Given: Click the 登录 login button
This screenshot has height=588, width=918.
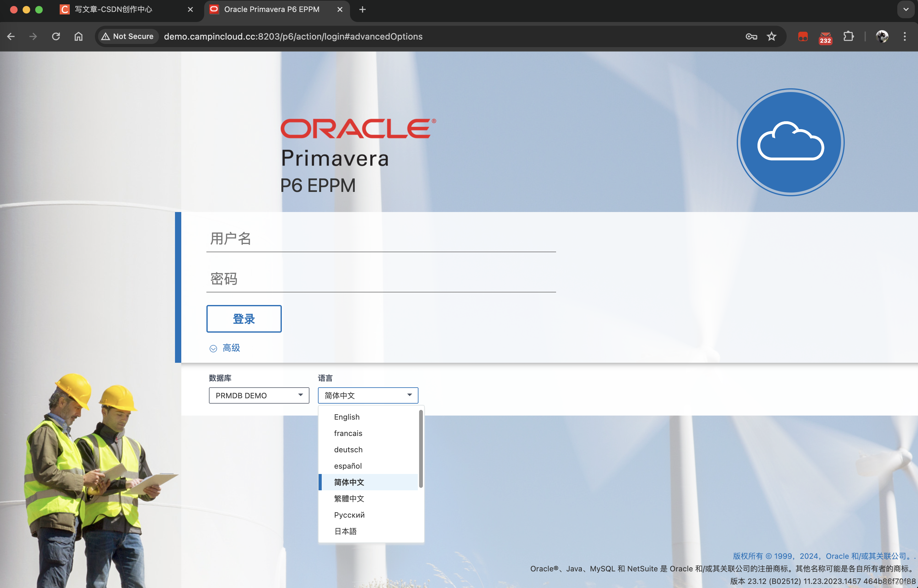Looking at the screenshot, I should coord(243,319).
